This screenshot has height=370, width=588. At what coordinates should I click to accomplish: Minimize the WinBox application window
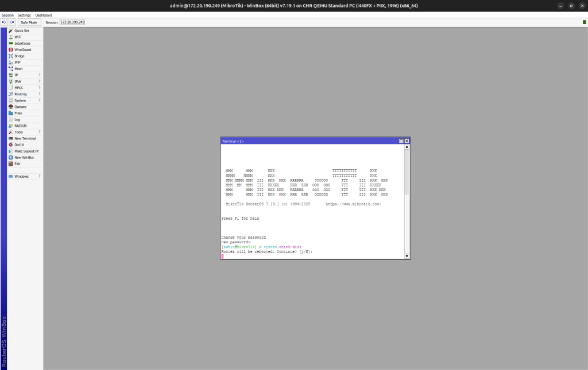pyautogui.click(x=560, y=6)
